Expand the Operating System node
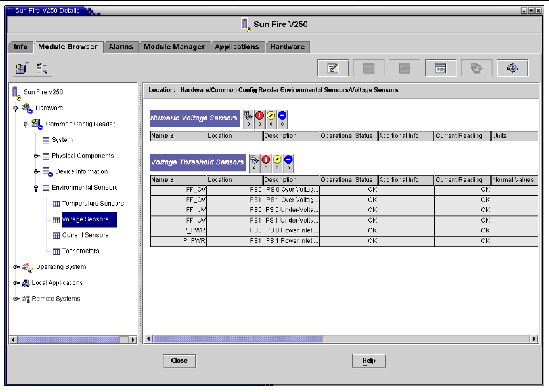 (16, 267)
